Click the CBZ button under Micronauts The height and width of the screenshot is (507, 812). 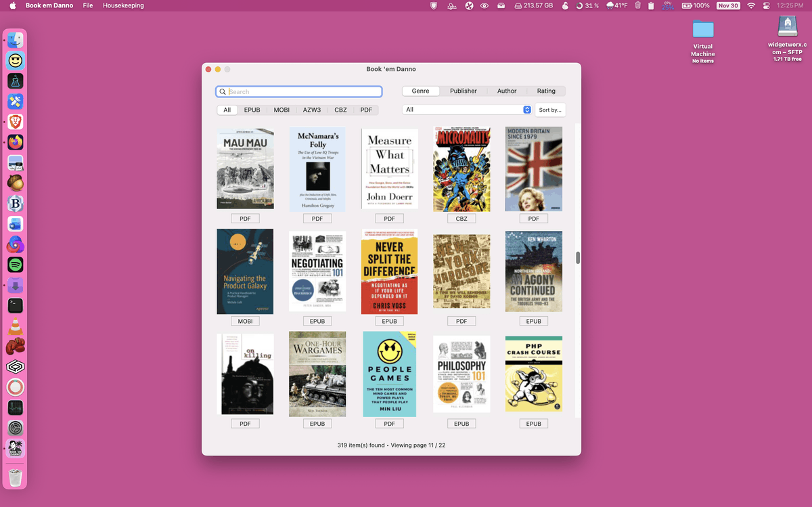pyautogui.click(x=461, y=219)
